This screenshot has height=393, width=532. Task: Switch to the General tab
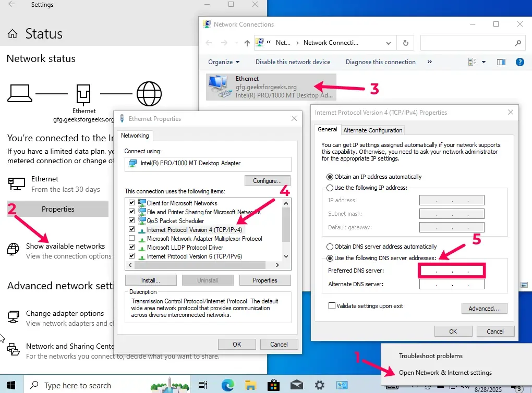327,130
